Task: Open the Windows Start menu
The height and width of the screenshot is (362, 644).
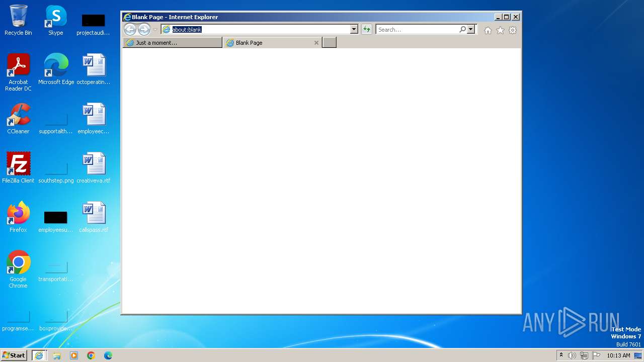Action: coord(14,355)
